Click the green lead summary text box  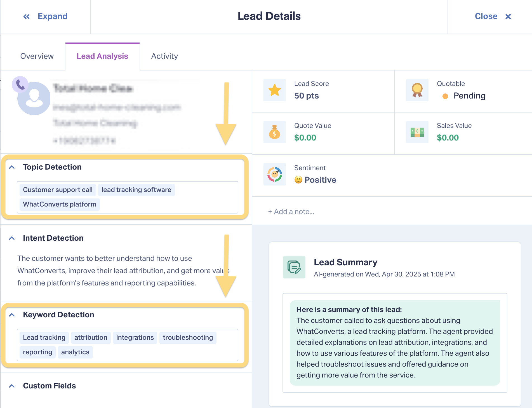[x=395, y=343]
